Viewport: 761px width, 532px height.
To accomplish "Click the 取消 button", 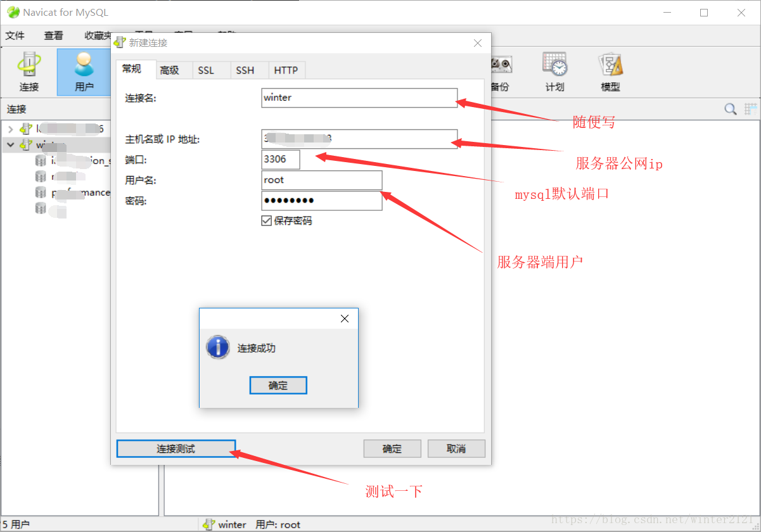I will coord(456,448).
